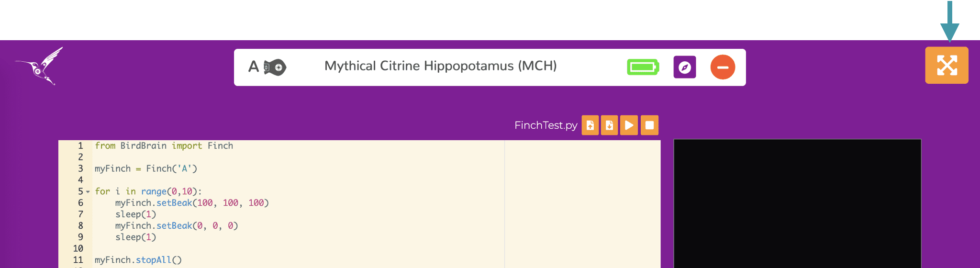
Task: Click the FinchTest.py file name
Action: point(546,125)
